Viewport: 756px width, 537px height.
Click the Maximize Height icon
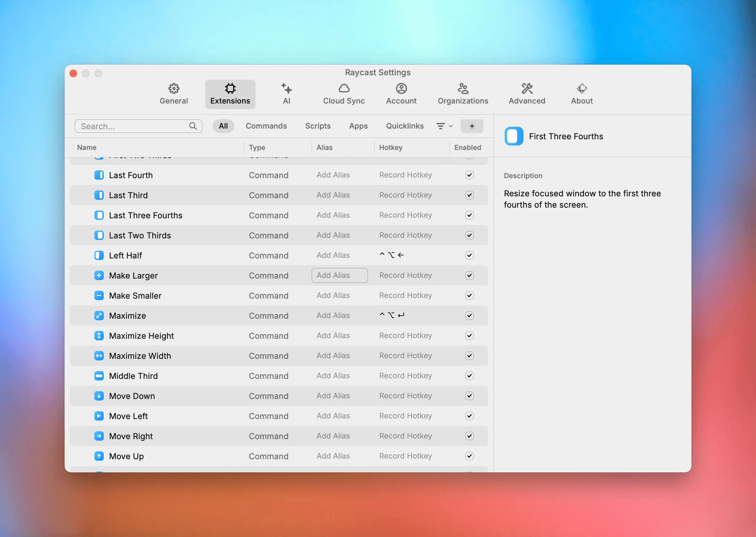99,336
